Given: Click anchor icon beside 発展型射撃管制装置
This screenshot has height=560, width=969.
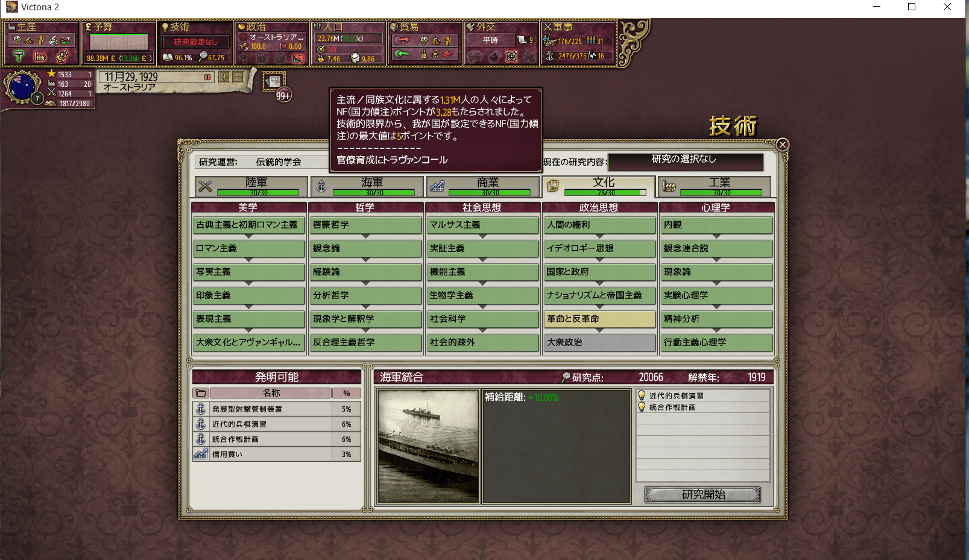Looking at the screenshot, I should (x=201, y=409).
